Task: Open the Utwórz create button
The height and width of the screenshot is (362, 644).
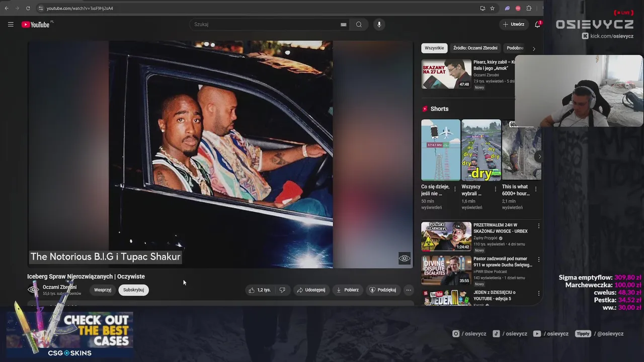Action: [514, 24]
